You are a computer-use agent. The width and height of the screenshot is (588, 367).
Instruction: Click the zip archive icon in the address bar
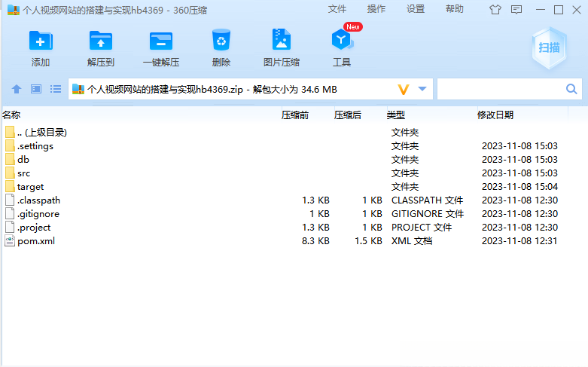point(78,90)
